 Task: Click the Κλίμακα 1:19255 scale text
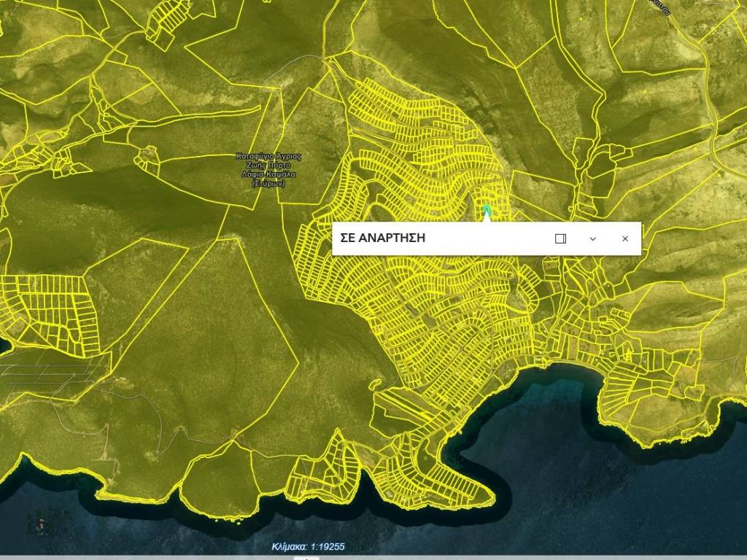point(308,546)
